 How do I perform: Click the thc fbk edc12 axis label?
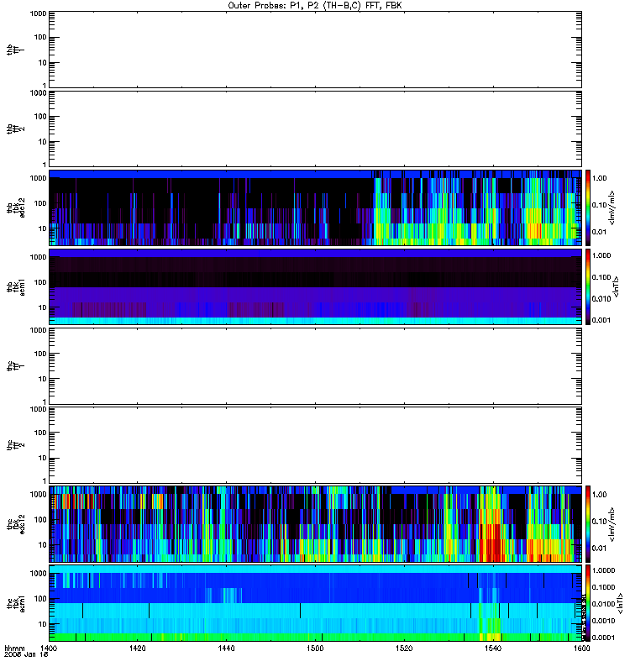coord(16,524)
